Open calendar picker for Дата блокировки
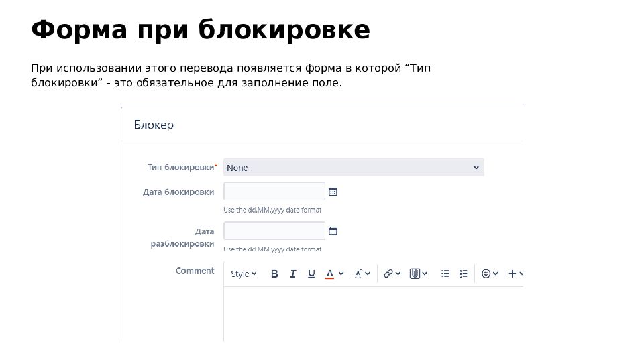 point(333,192)
